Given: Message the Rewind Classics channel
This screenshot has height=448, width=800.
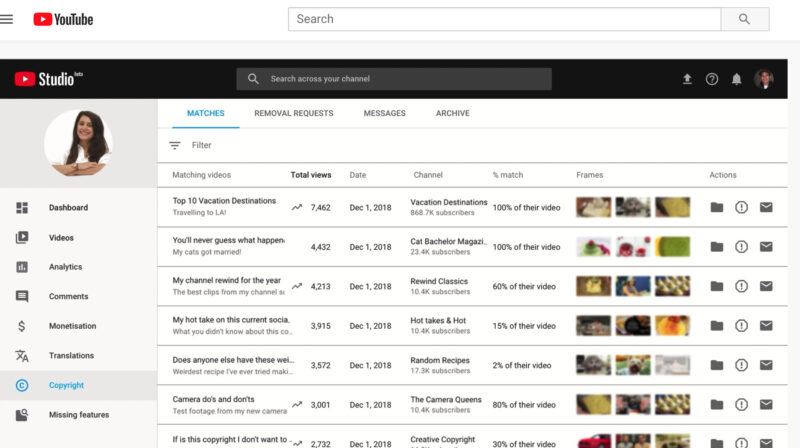Looking at the screenshot, I should [766, 286].
